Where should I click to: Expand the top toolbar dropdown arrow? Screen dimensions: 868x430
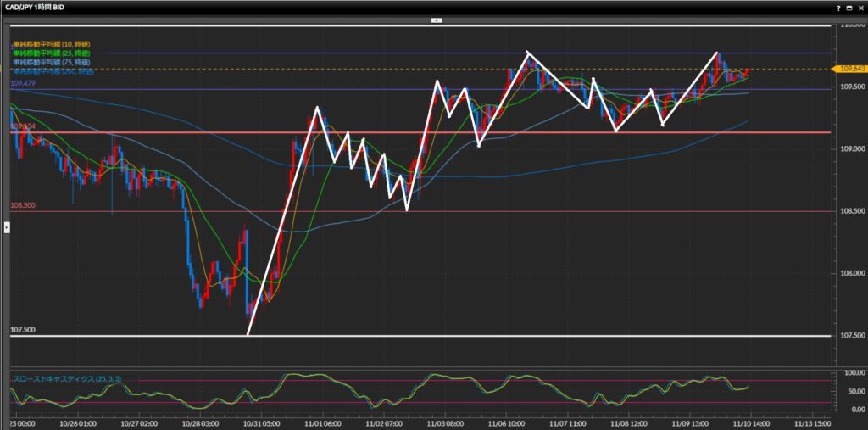pyautogui.click(x=436, y=19)
